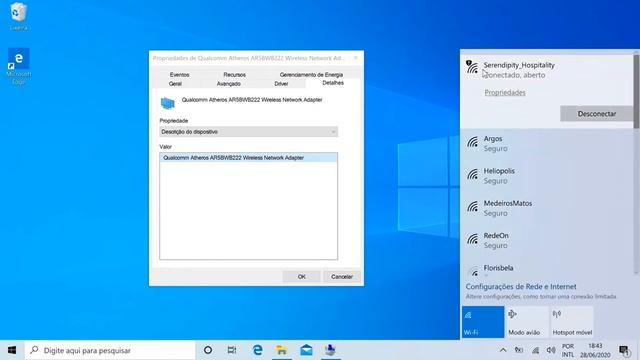The height and width of the screenshot is (360, 640).
Task: Close the adapter properties dialog
Action: [x=356, y=58]
